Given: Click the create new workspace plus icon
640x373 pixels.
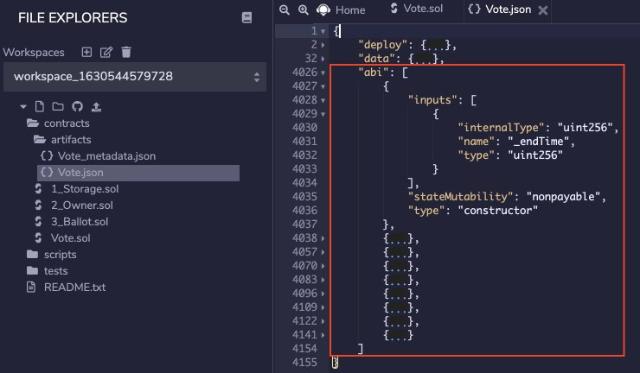Looking at the screenshot, I should click(87, 52).
